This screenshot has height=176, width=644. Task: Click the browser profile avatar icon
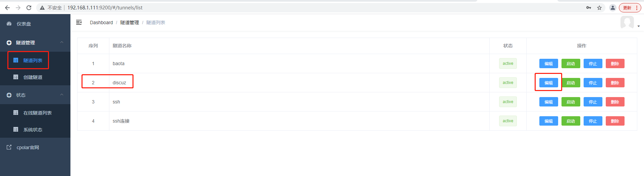tap(612, 8)
